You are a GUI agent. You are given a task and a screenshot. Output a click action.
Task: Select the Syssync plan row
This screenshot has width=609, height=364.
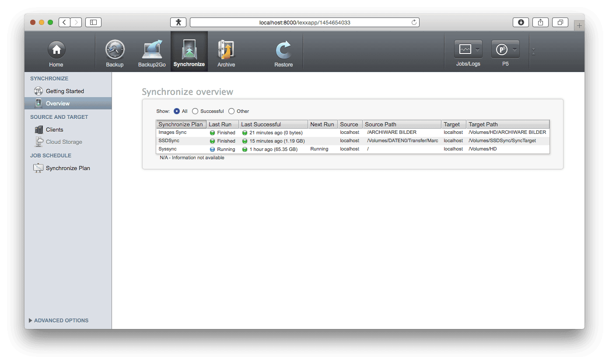(168, 149)
